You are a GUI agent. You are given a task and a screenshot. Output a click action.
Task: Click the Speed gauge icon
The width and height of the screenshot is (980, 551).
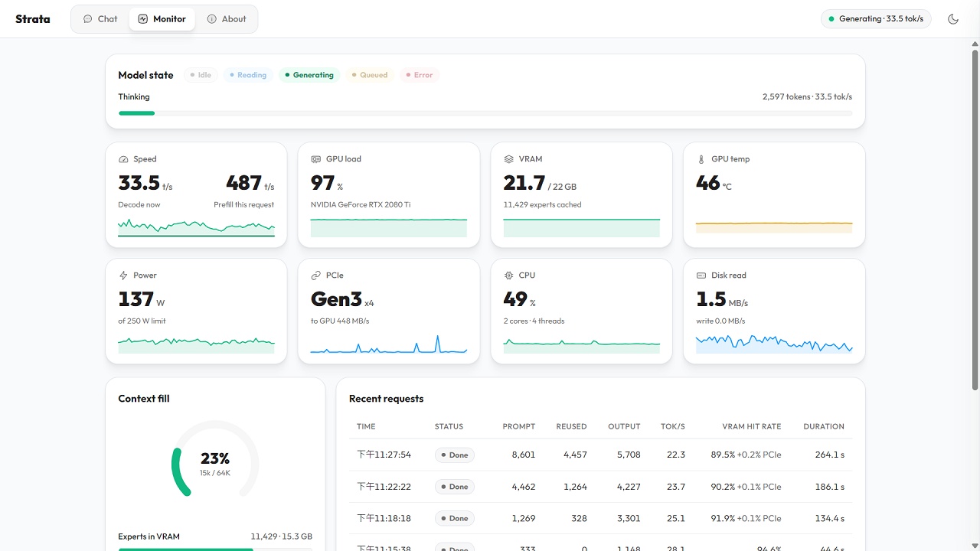tap(123, 159)
